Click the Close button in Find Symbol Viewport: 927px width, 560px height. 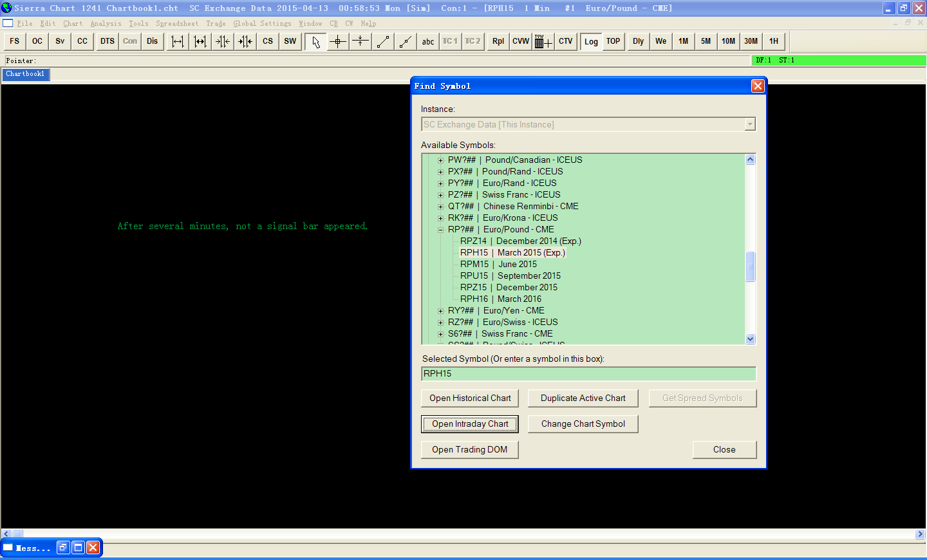pos(724,450)
